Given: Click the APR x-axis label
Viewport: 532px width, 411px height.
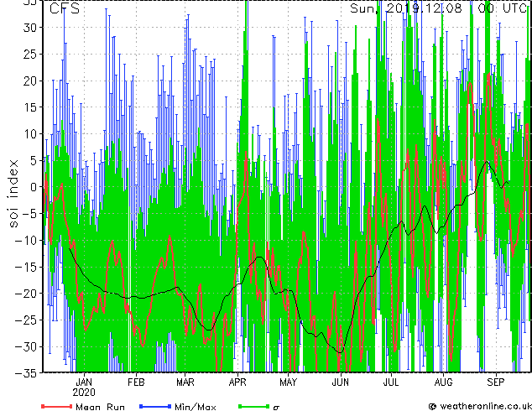Looking at the screenshot, I should coord(237,382).
